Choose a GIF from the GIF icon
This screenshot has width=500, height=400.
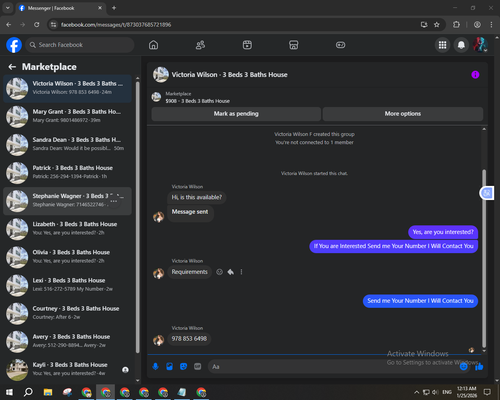[x=197, y=367]
